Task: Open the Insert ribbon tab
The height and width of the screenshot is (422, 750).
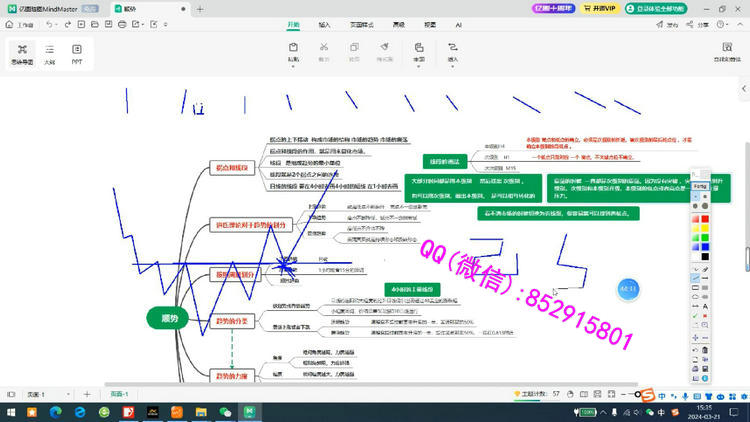Action: coord(324,25)
